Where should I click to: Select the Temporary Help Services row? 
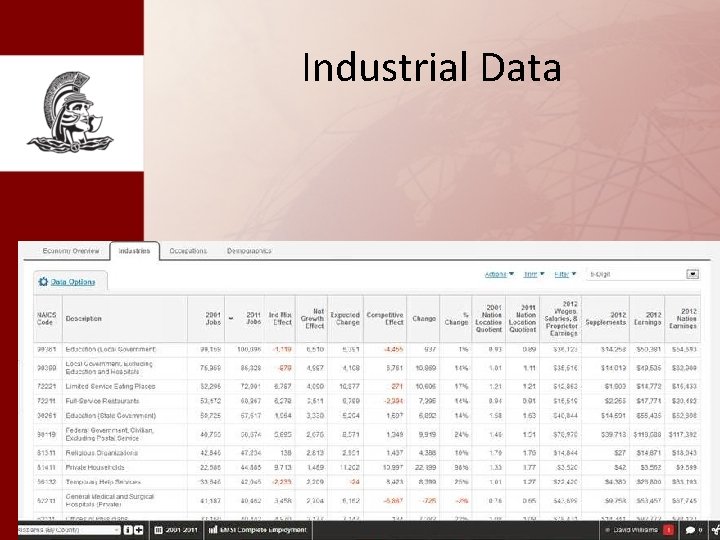(x=367, y=482)
